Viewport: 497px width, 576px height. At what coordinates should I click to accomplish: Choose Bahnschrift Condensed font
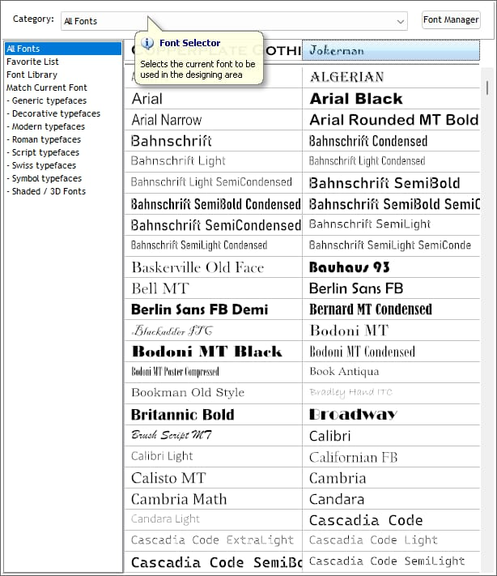point(391,141)
